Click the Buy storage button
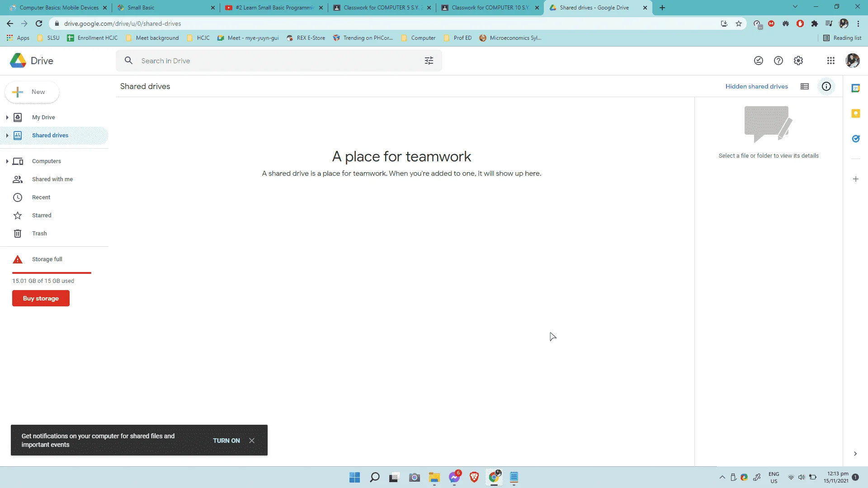The height and width of the screenshot is (488, 868). tap(41, 298)
